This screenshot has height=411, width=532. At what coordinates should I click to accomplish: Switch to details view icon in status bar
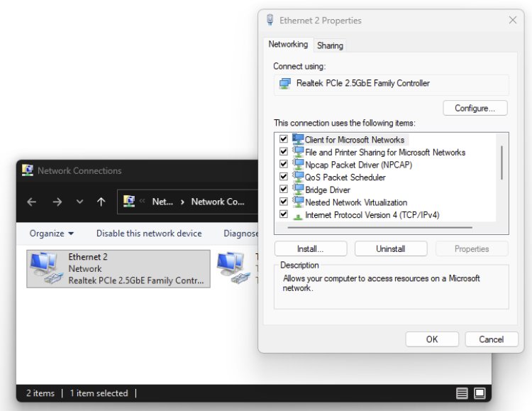click(x=462, y=393)
